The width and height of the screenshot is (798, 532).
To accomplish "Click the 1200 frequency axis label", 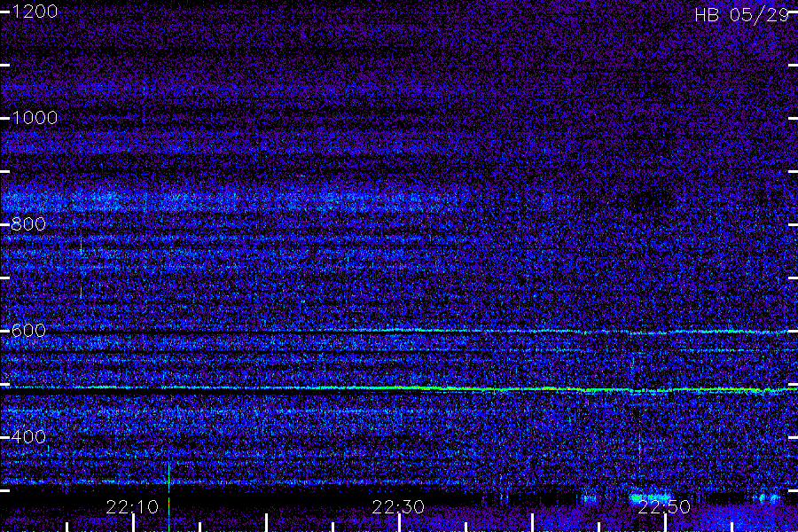I will click(35, 12).
